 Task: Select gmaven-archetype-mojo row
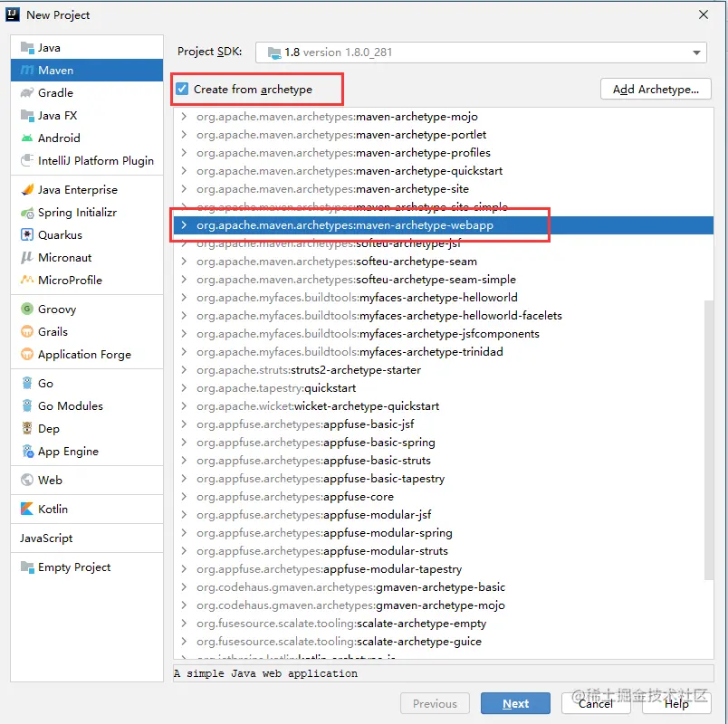444,605
